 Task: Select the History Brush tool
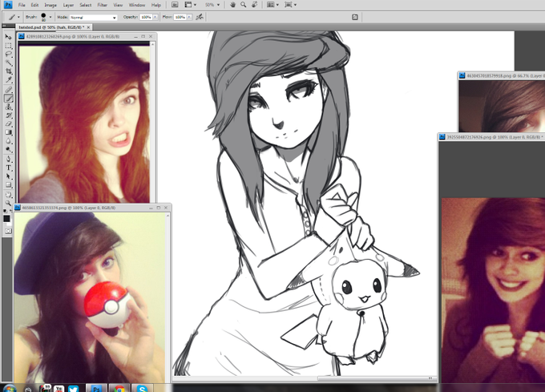tap(8, 115)
